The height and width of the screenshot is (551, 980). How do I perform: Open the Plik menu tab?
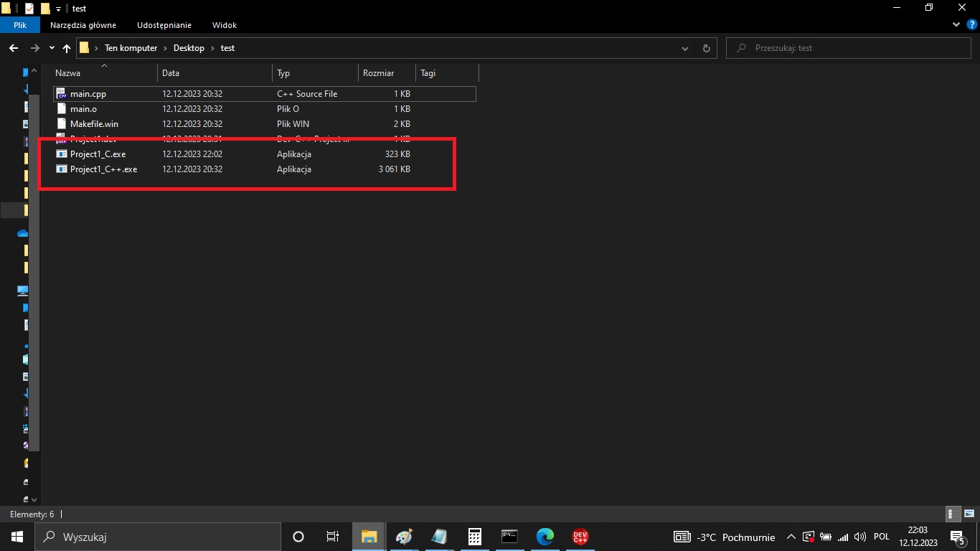click(x=20, y=24)
